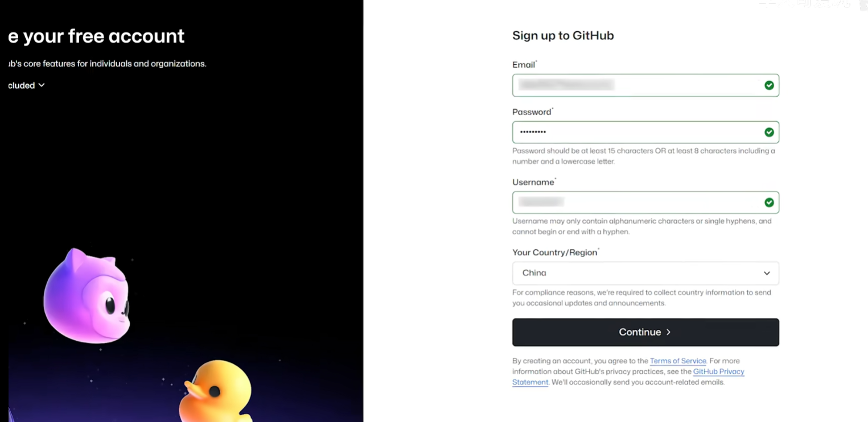Click the down chevron in the Country dropdown
This screenshot has width=868, height=422.
pyautogui.click(x=767, y=274)
